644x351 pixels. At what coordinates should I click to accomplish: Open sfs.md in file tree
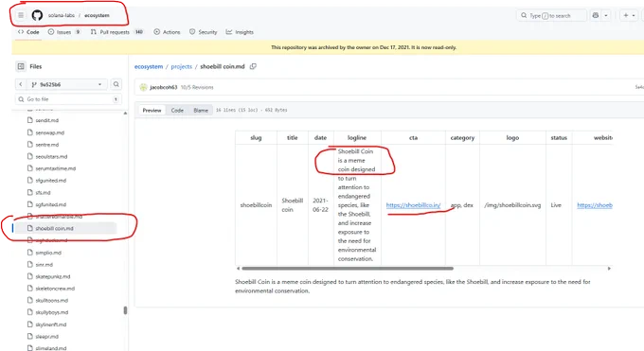coord(43,193)
